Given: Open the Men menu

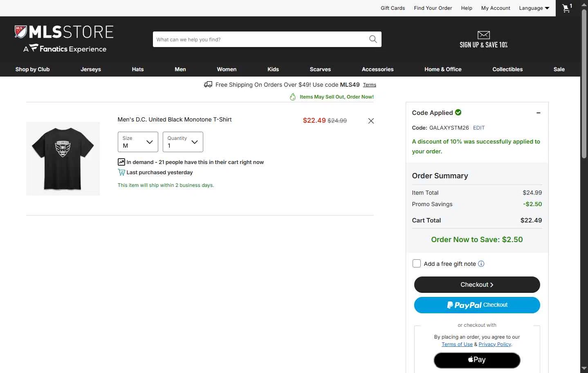Looking at the screenshot, I should (180, 69).
